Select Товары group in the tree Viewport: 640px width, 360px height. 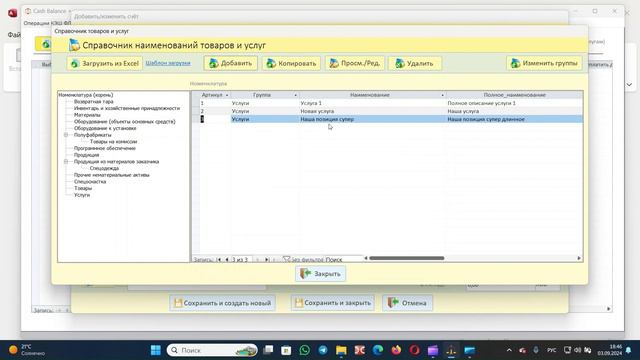pyautogui.click(x=83, y=188)
